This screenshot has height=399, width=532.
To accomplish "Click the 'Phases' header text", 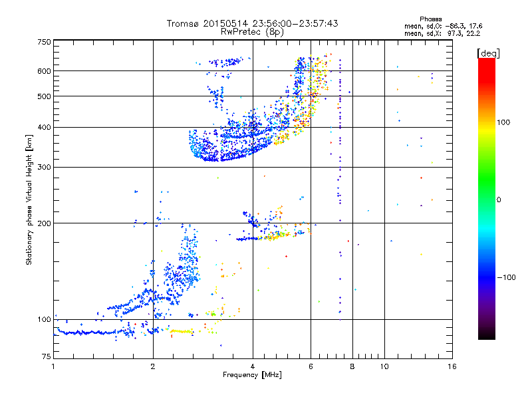I will (430, 19).
